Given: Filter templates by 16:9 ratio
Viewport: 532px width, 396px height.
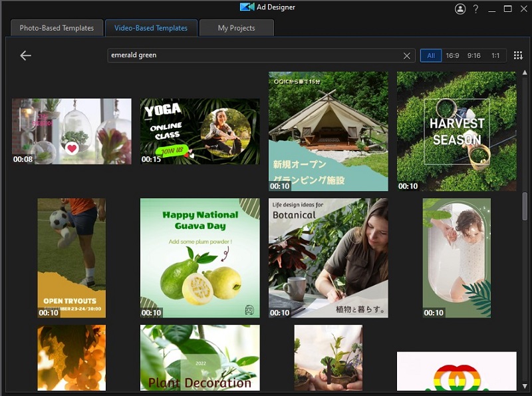Looking at the screenshot, I should click(x=451, y=56).
